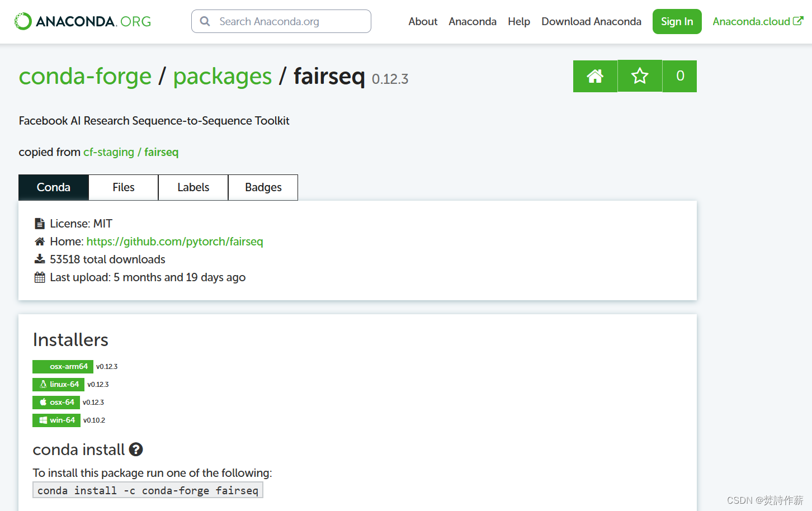Screen dimensions: 812x511
Task: Click Download Anaconda in the navigation bar
Action: [x=591, y=21]
